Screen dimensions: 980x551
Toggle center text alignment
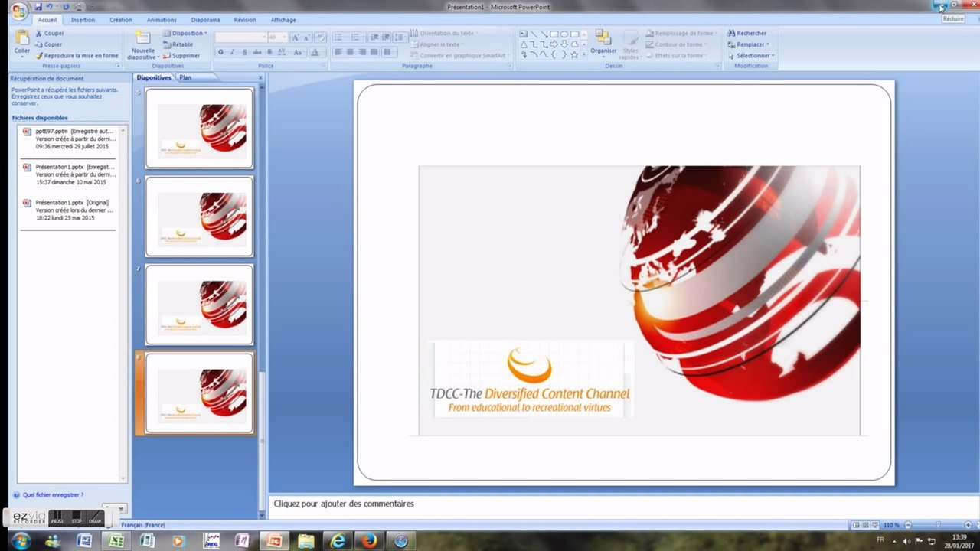click(x=350, y=52)
